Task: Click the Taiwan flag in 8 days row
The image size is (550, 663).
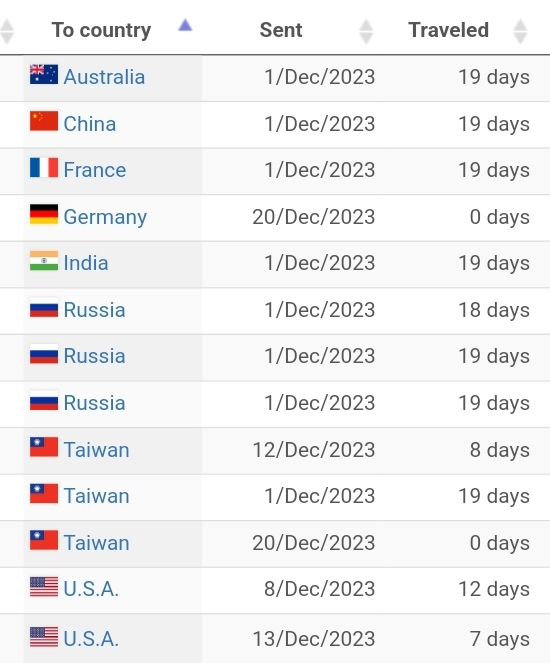Action: point(44,447)
